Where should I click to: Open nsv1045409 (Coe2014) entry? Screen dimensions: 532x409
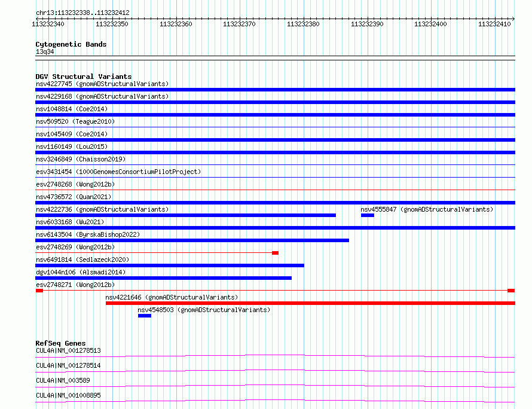click(72, 134)
